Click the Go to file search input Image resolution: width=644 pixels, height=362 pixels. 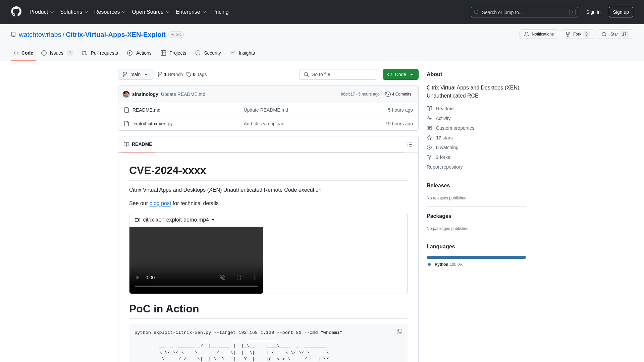(338, 74)
